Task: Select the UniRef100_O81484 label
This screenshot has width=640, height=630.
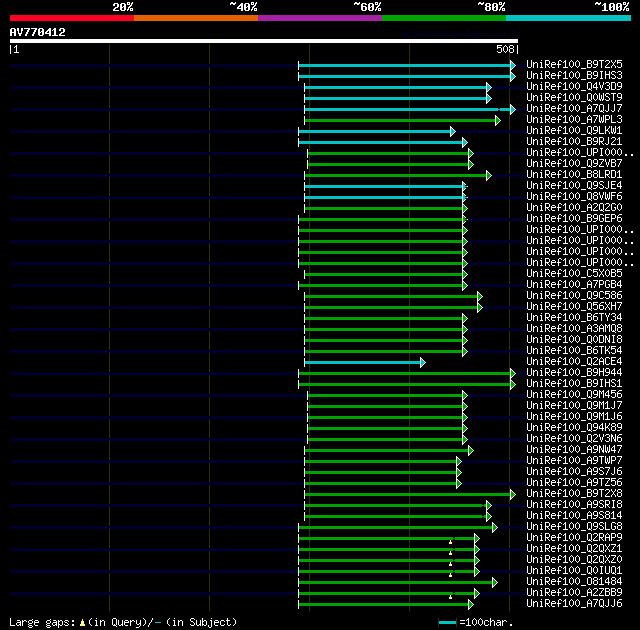Action: click(x=574, y=582)
